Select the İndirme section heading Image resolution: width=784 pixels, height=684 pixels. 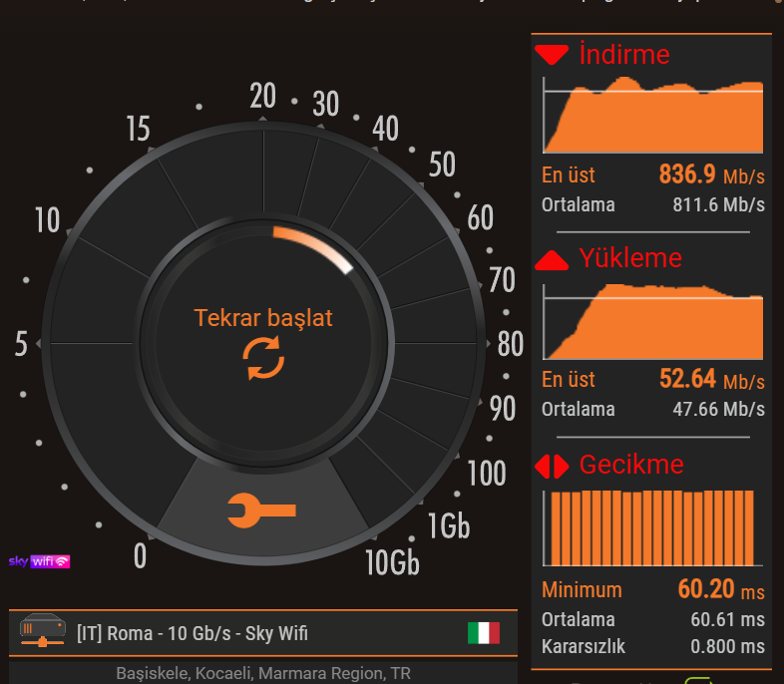(624, 55)
